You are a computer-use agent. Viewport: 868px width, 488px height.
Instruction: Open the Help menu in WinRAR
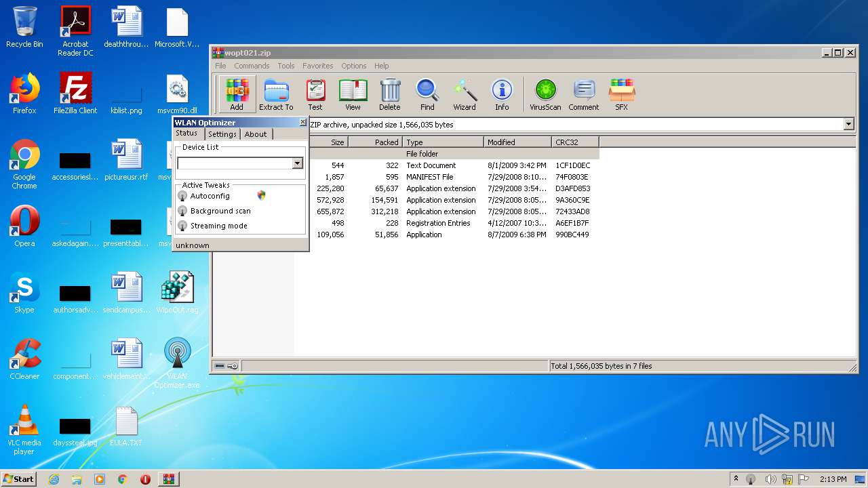coord(382,66)
